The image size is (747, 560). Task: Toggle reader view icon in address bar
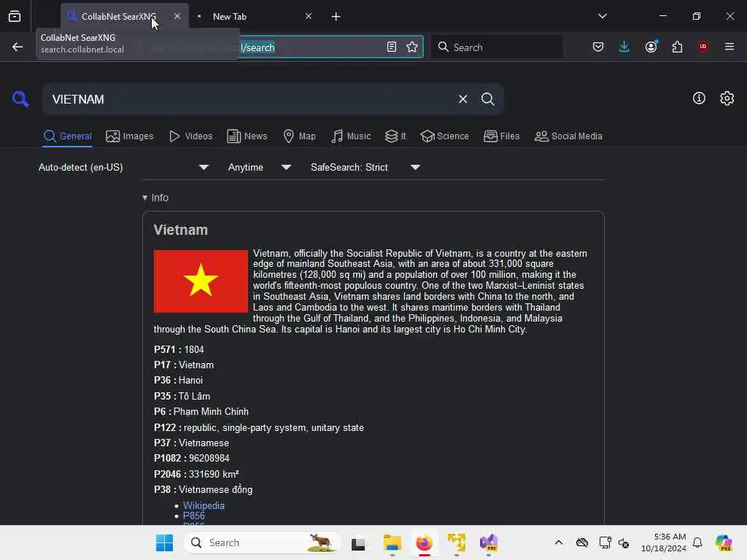392,47
